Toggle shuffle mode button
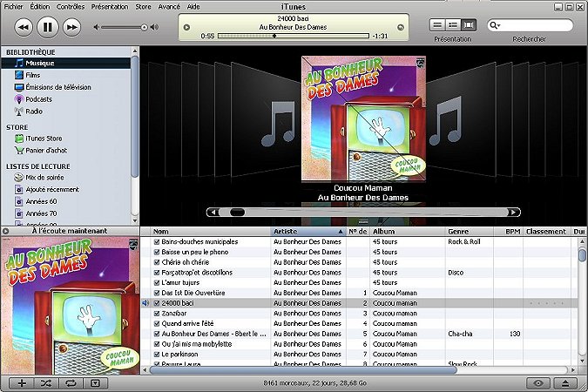The height and width of the screenshot is (392, 588). click(x=46, y=383)
